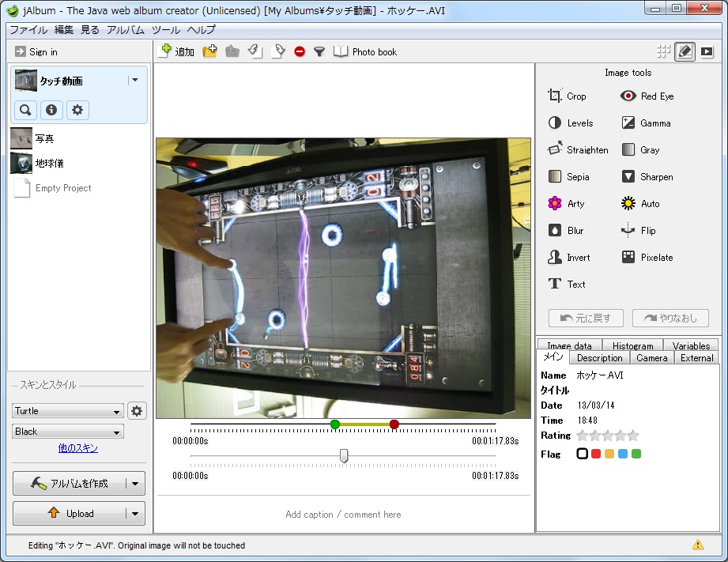Expand the アルバムを作成 dropdown arrow

click(135, 484)
